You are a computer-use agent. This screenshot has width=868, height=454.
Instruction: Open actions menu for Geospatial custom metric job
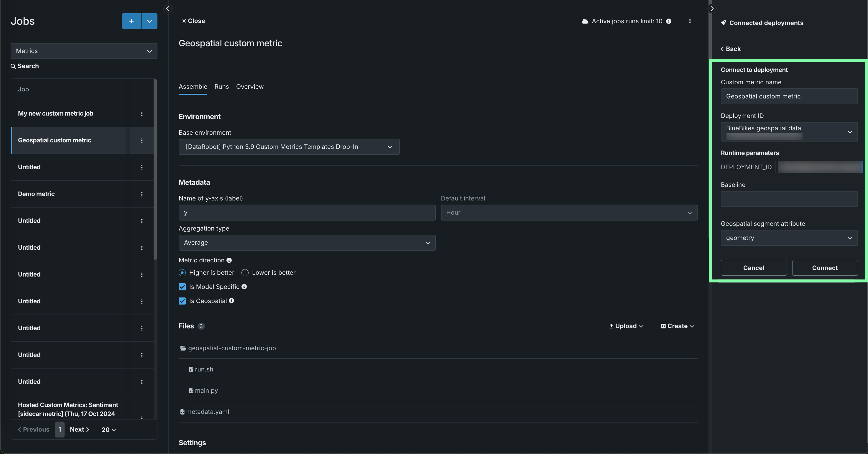(142, 140)
